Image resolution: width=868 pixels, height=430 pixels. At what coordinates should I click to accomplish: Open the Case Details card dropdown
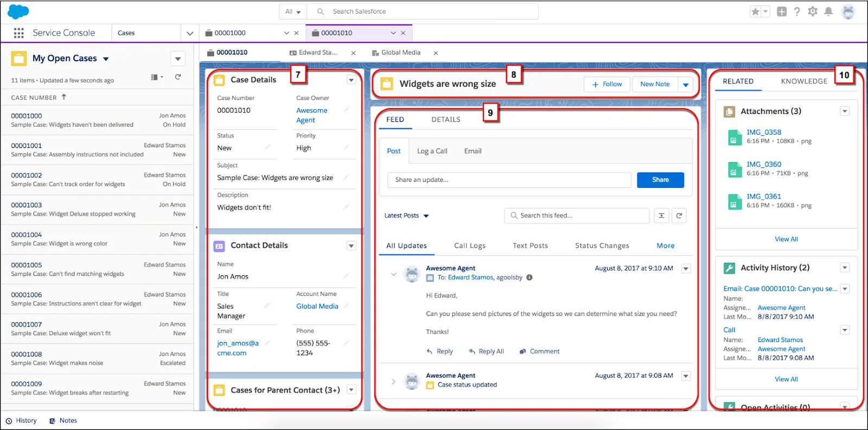tap(352, 80)
